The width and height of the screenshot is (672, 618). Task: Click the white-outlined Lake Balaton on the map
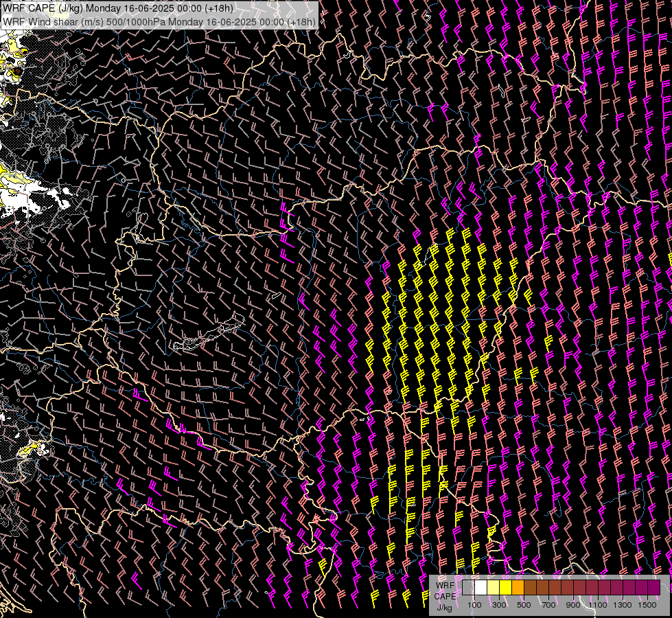(x=210, y=332)
